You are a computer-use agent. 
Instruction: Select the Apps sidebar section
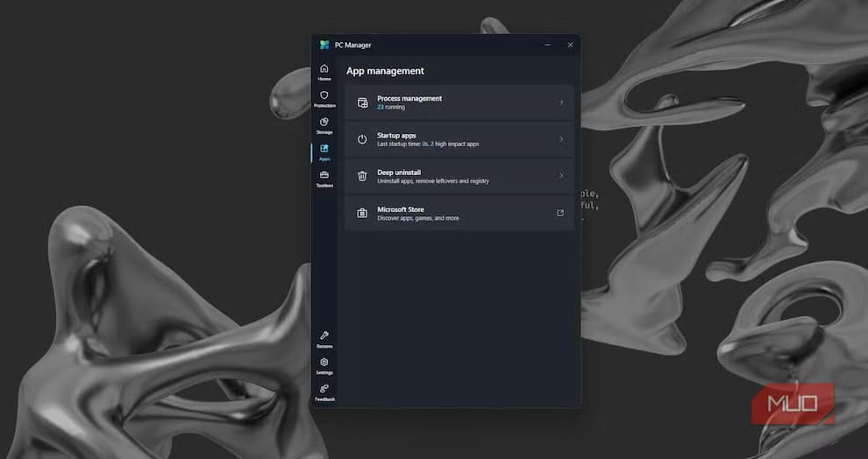[324, 152]
